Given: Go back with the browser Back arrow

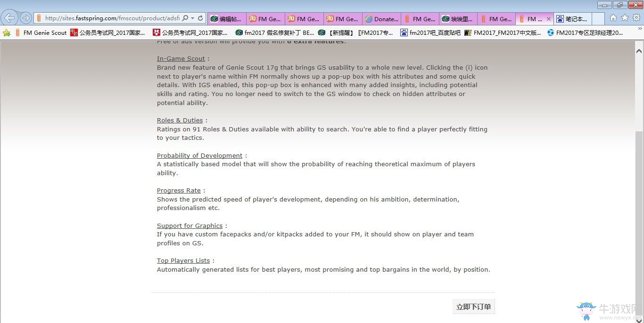Looking at the screenshot, I should pyautogui.click(x=9, y=18).
